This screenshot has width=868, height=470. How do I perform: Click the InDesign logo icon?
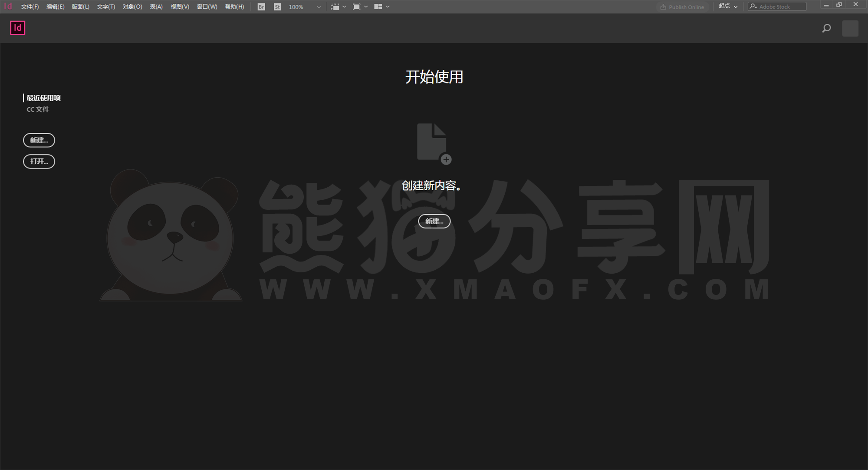17,28
